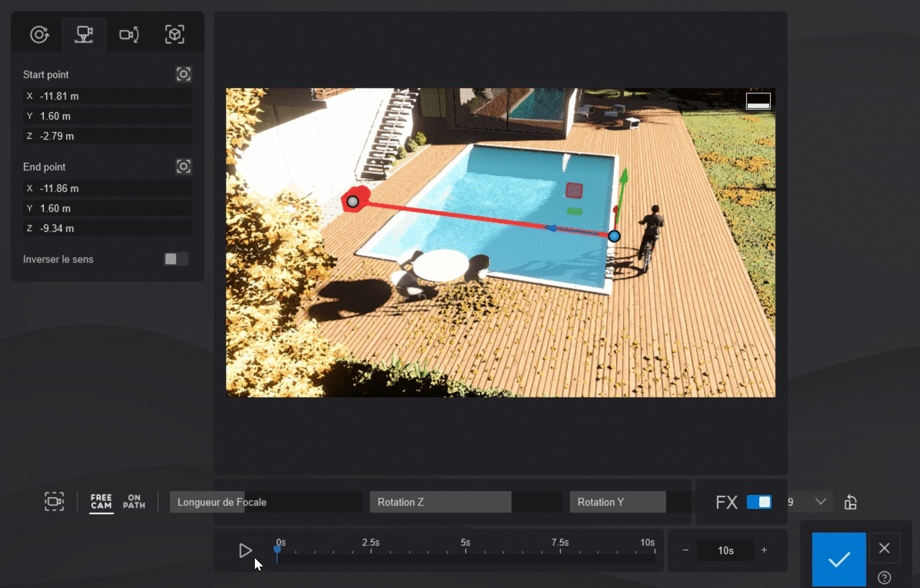This screenshot has height=588, width=920.
Task: Click the camera frame capture icon
Action: tap(54, 501)
